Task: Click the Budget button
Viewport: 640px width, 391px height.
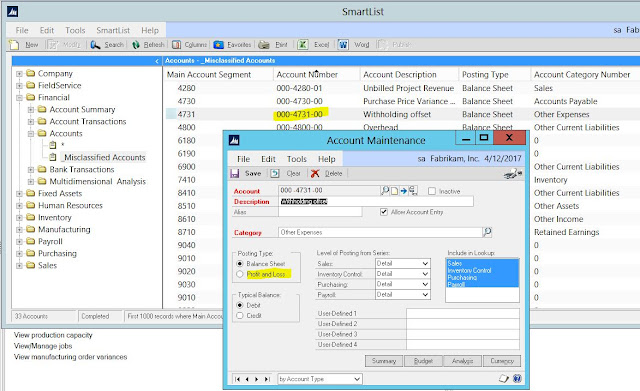Action: pyautogui.click(x=423, y=361)
